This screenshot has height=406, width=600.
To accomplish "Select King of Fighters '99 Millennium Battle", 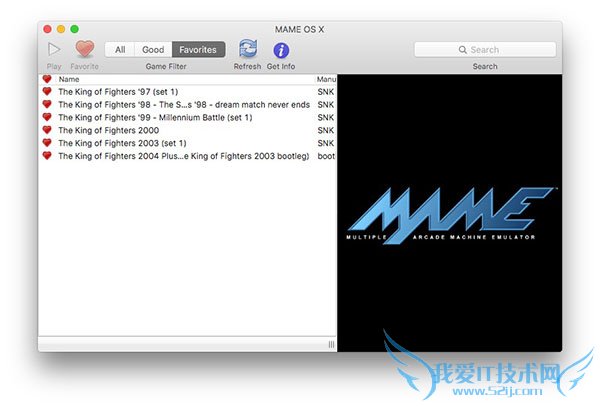I will pos(188,117).
